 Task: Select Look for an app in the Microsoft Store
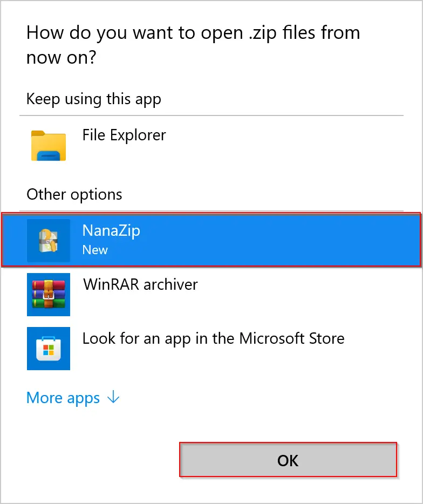[214, 339]
